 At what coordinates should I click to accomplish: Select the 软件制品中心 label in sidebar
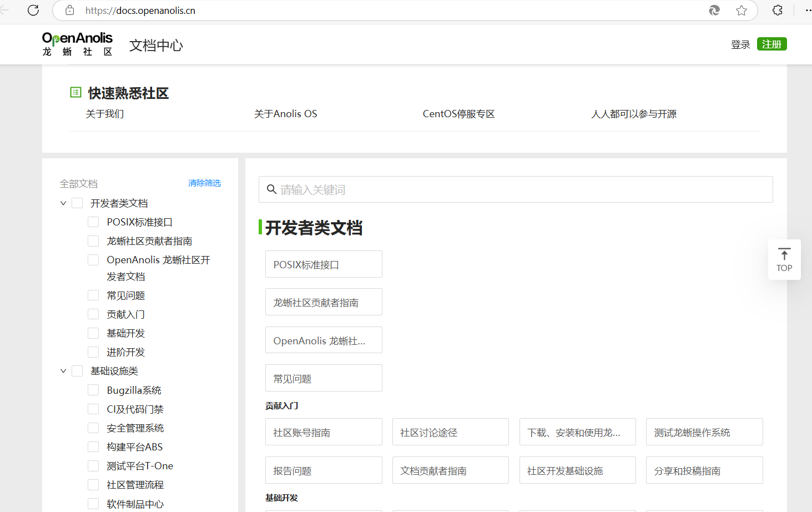pos(135,504)
